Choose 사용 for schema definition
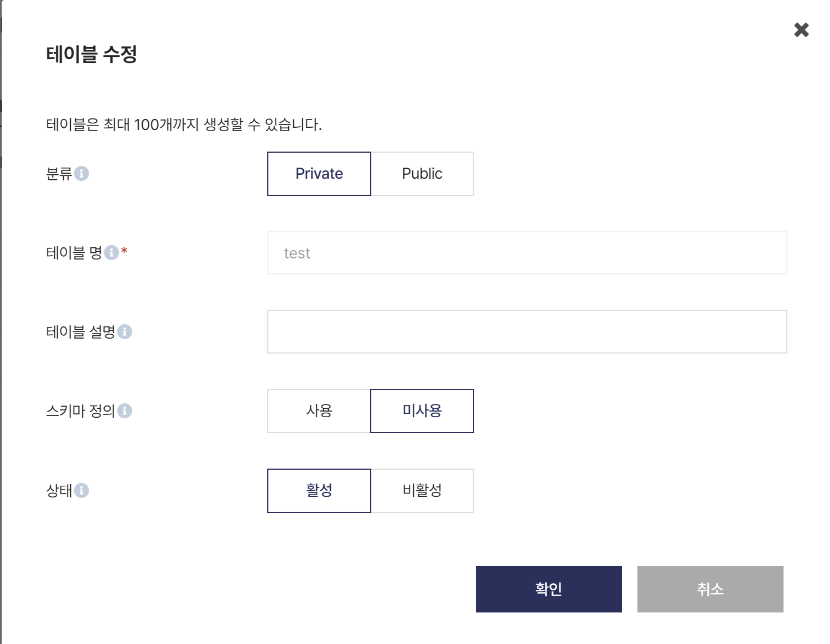Viewport: 830px width, 644px height. (x=319, y=411)
